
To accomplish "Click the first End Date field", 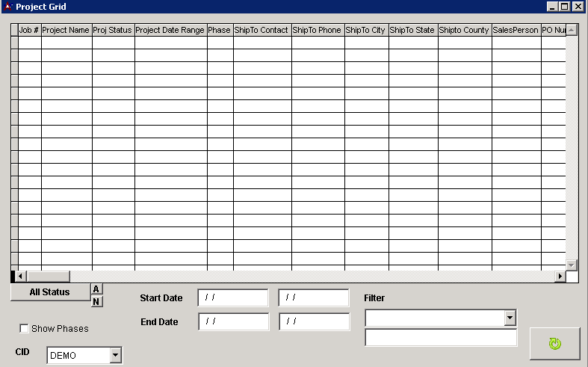I will (x=232, y=321).
